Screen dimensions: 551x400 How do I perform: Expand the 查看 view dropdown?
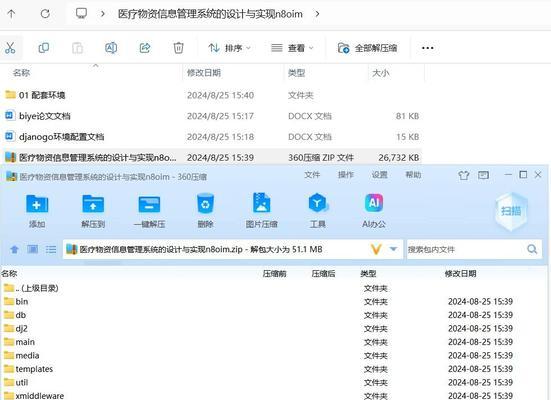[292, 48]
